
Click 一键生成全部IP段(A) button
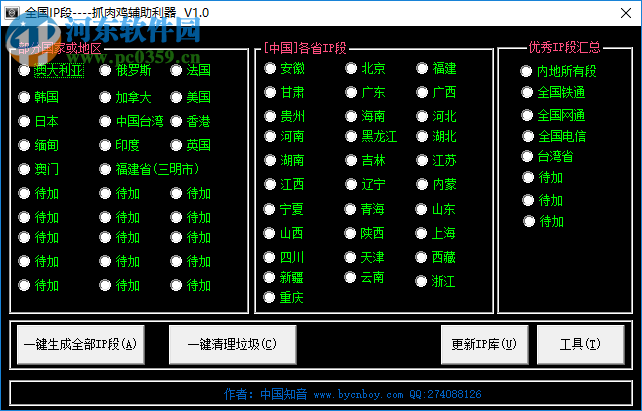(81, 345)
